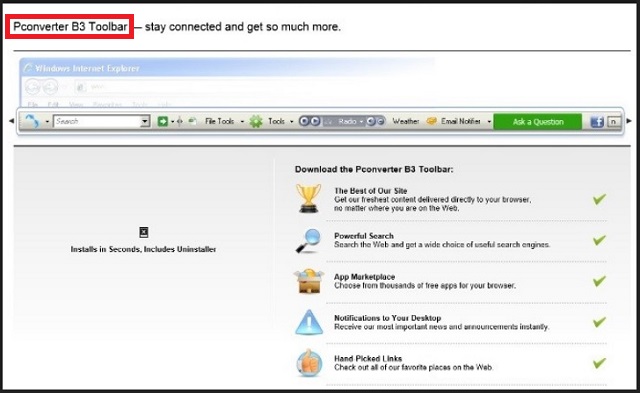The width and height of the screenshot is (640, 393).
Task: Click the Pconverter blue swirl logo icon
Action: click(x=32, y=121)
